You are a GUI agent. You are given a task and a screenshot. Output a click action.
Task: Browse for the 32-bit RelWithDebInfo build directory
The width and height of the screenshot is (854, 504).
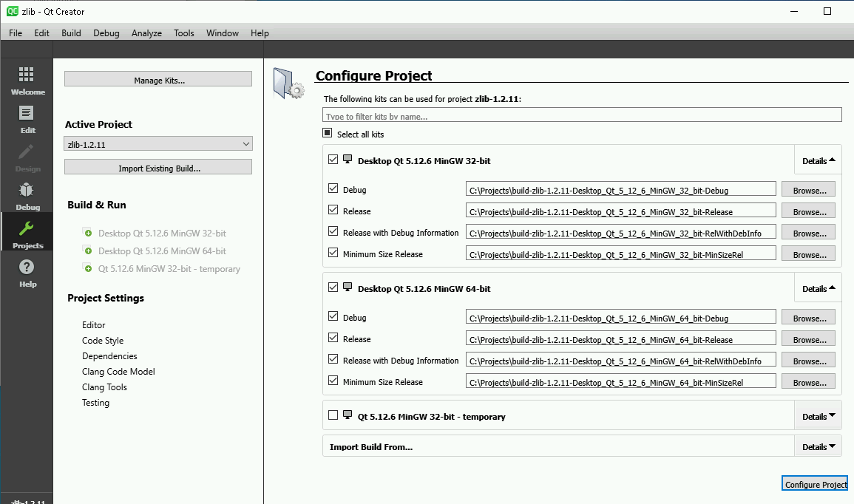[809, 232]
